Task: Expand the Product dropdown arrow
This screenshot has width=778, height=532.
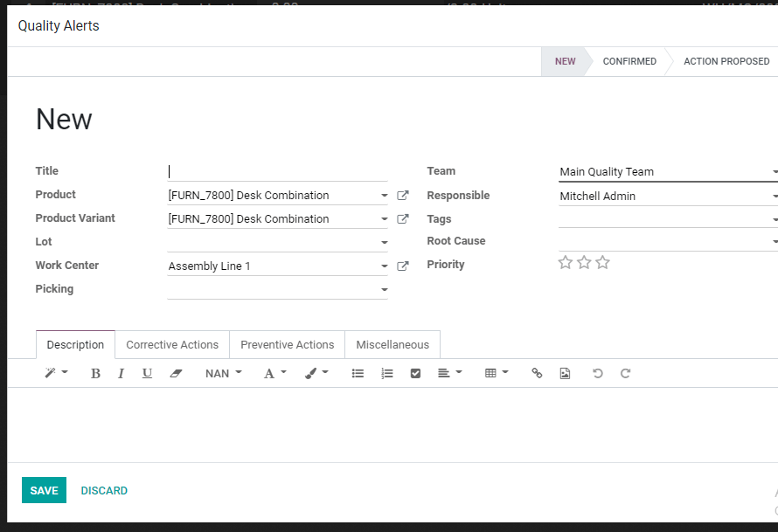Action: [384, 196]
